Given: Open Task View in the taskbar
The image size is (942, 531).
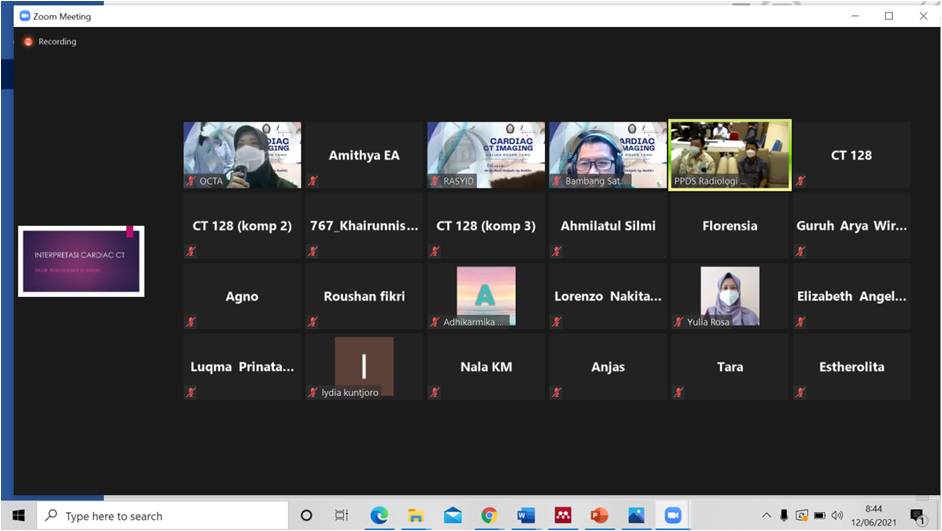Looking at the screenshot, I should (x=341, y=515).
